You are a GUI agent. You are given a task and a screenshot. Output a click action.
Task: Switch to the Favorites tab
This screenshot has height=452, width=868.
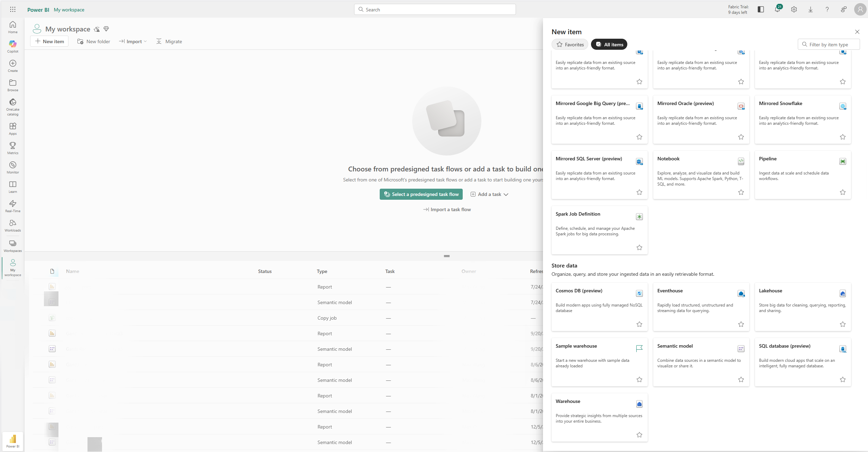570,44
